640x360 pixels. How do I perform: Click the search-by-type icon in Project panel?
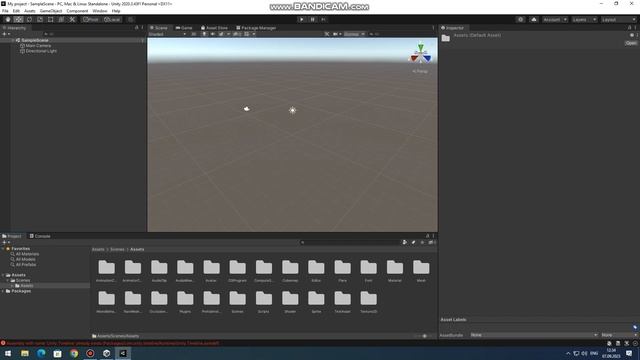[404, 242]
